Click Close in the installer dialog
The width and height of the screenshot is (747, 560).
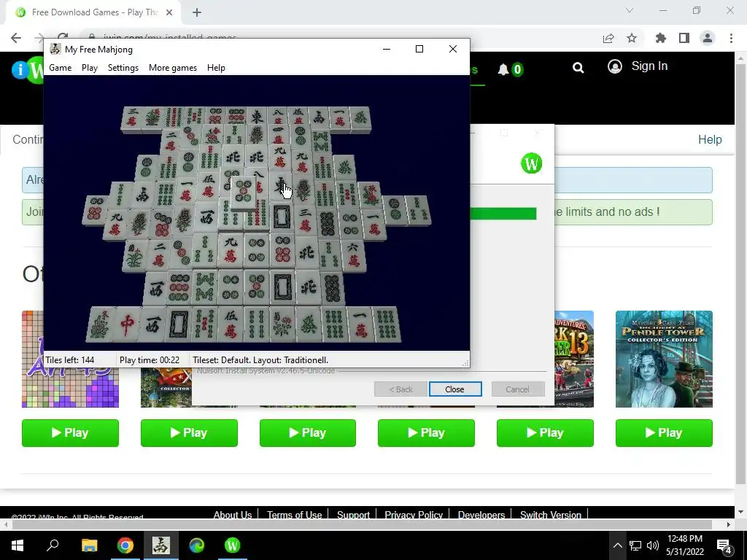[x=455, y=389]
